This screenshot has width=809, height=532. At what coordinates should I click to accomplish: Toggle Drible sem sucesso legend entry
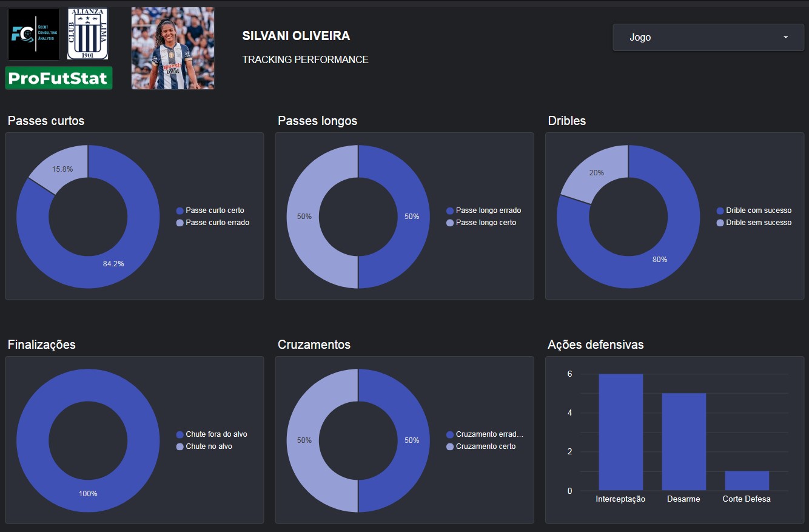(754, 223)
